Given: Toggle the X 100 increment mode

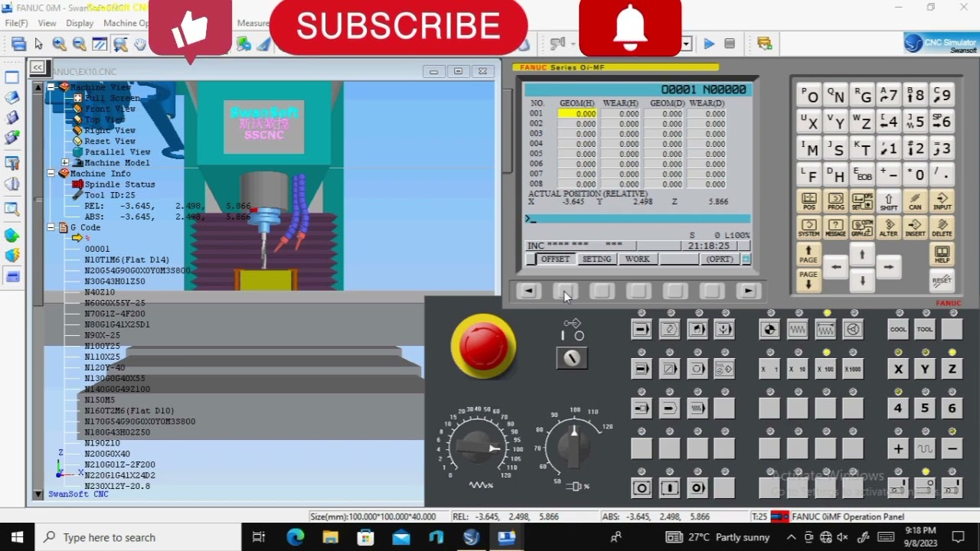Looking at the screenshot, I should pyautogui.click(x=825, y=369).
